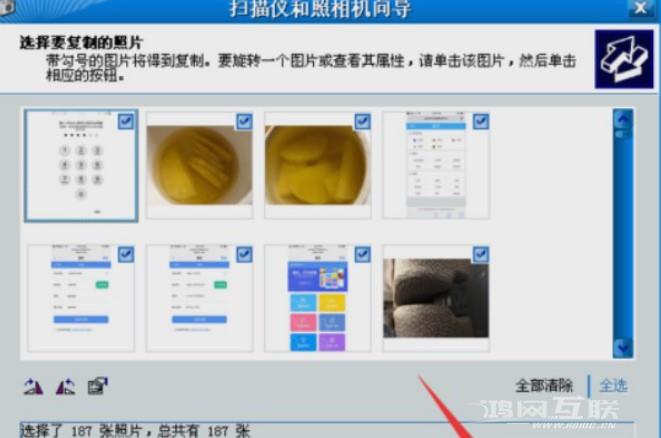This screenshot has width=661, height=438.
Task: Close the scanner and camera wizard
Action: [641, 8]
